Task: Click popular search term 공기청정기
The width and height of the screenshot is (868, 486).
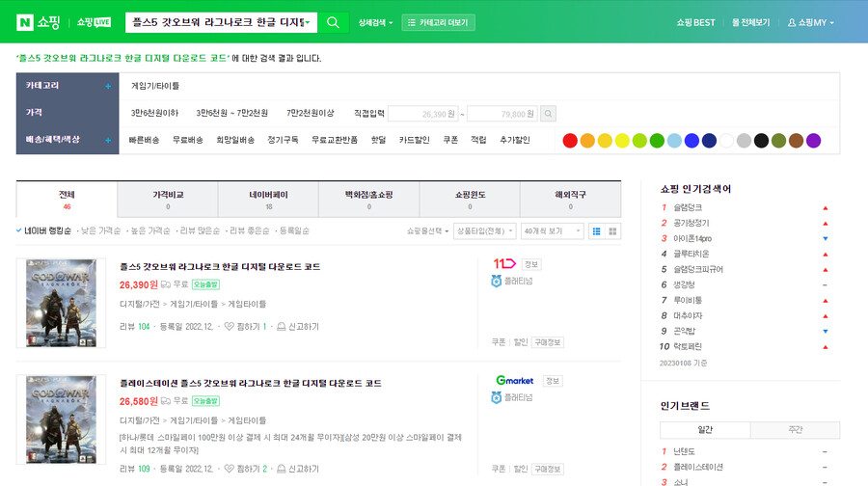Action: (x=691, y=223)
